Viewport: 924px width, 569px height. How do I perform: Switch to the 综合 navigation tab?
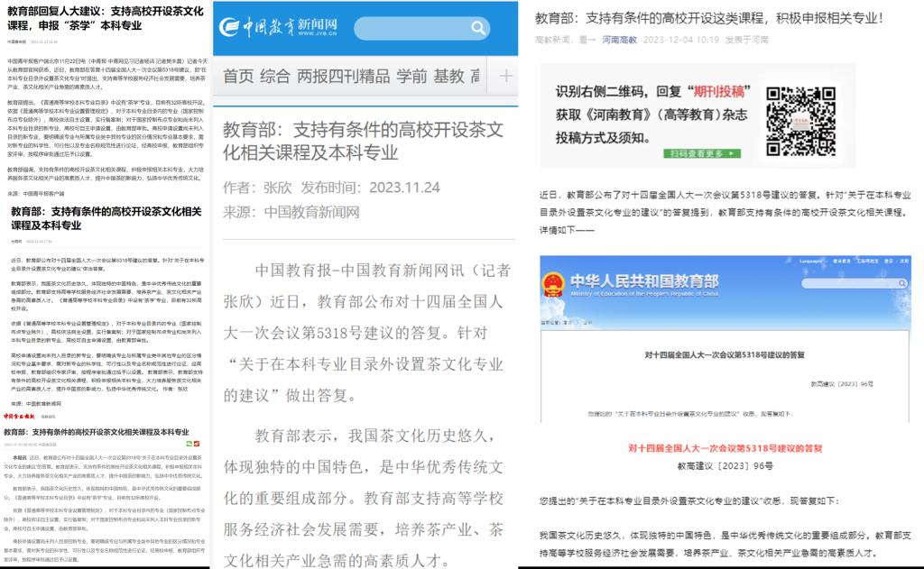(275, 76)
